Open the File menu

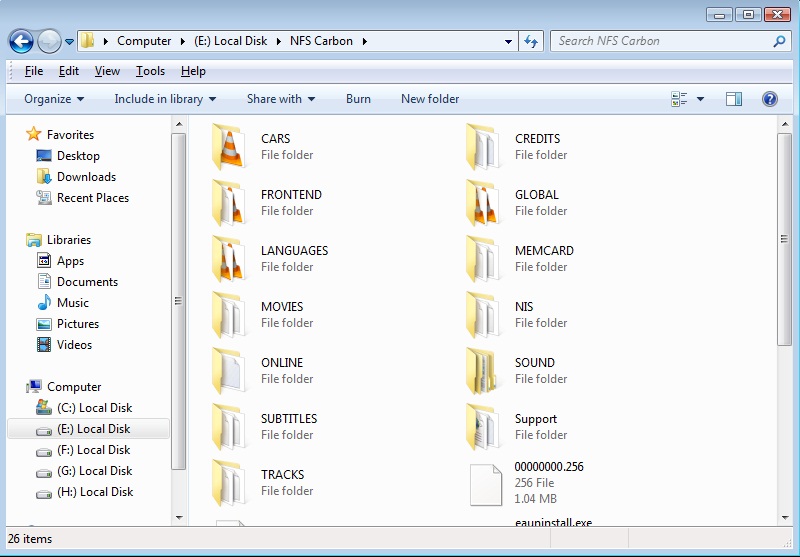pos(34,71)
